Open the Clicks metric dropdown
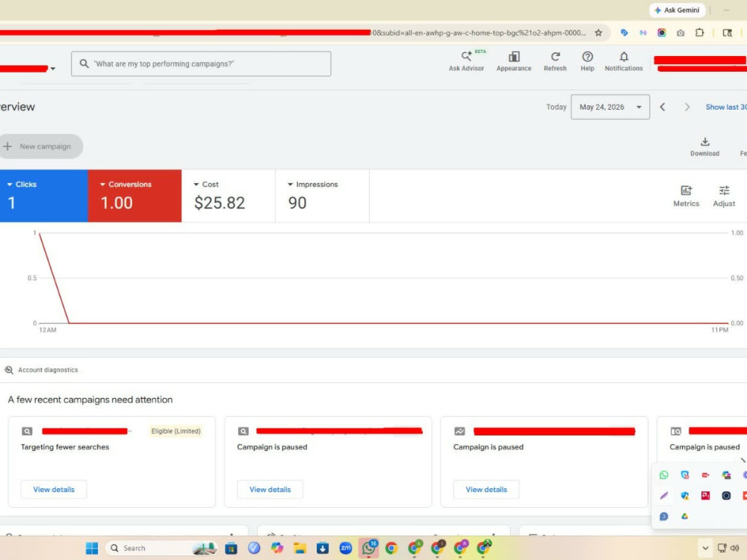Viewport: 747px width, 560px height. 22,184
